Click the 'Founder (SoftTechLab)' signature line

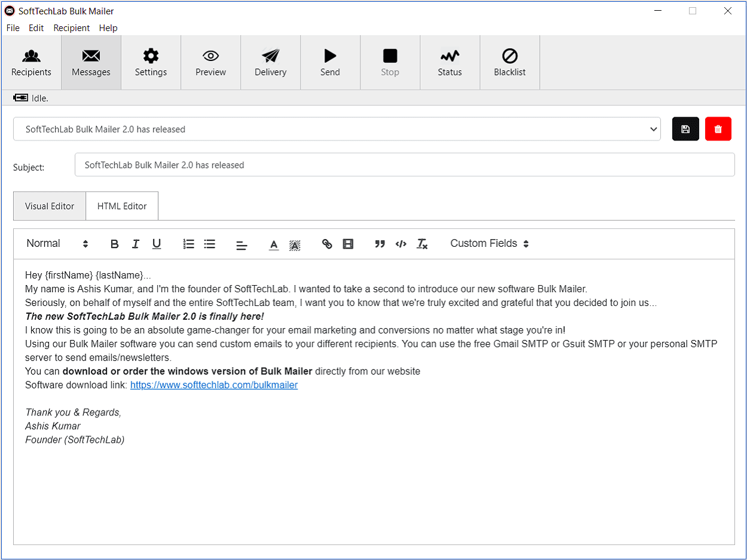point(75,440)
